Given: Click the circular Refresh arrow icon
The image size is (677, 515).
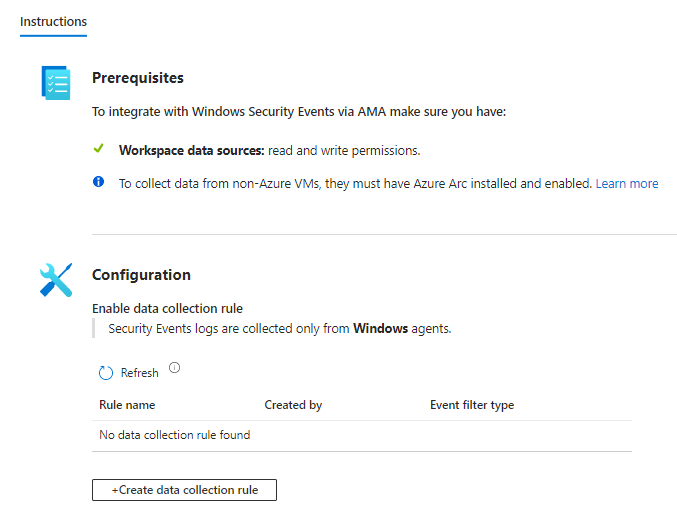Looking at the screenshot, I should [x=106, y=373].
